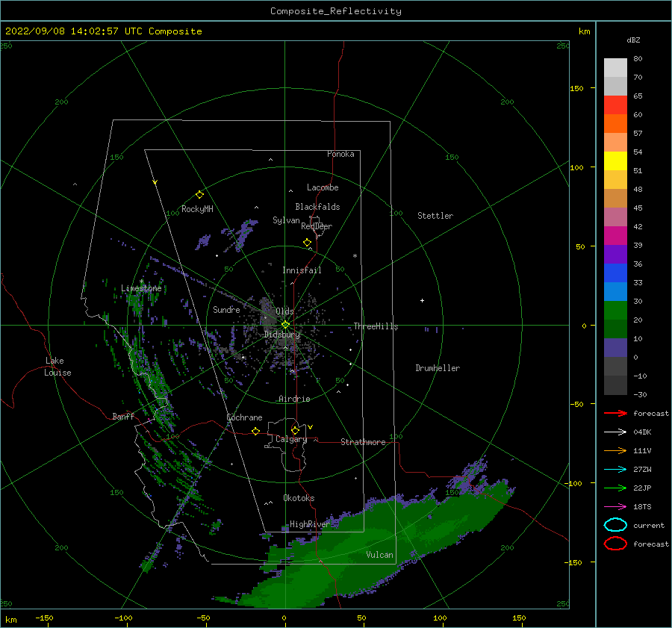Click the Strathmore label

363,442
